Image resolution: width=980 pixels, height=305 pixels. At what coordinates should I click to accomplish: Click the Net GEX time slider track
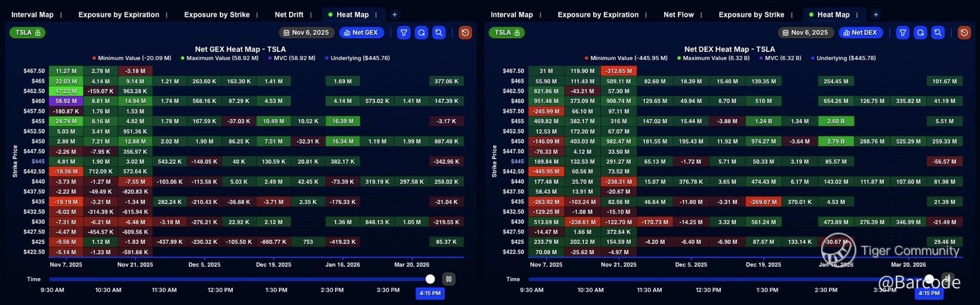(239, 279)
